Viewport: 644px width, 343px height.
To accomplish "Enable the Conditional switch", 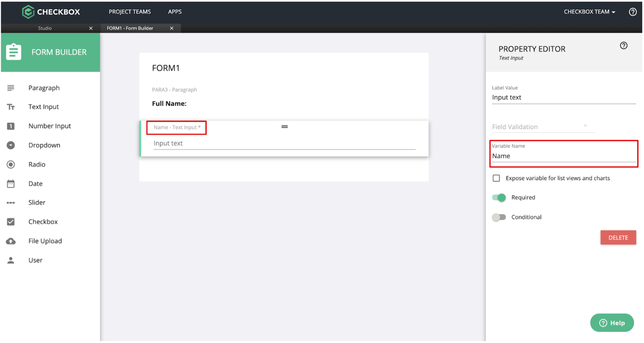I will point(499,217).
